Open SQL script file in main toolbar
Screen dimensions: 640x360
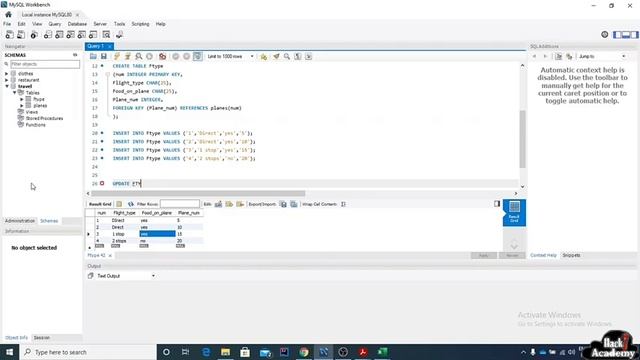click(x=21, y=35)
